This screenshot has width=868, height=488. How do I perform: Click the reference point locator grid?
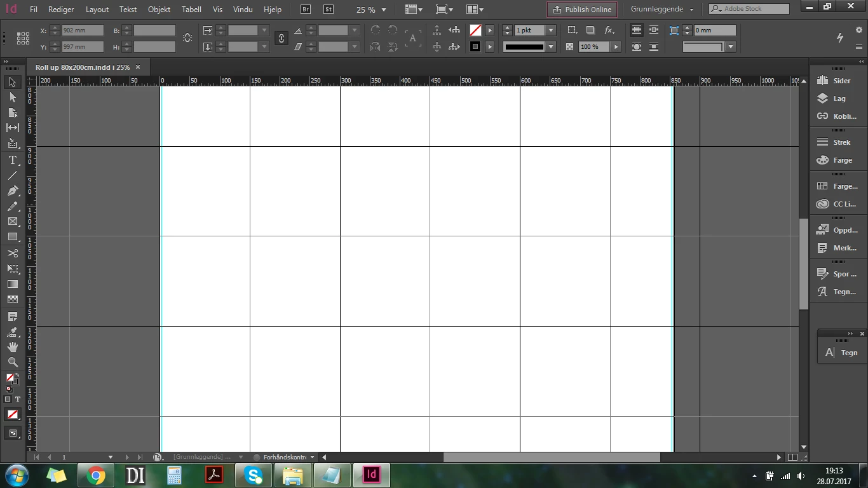tap(24, 39)
